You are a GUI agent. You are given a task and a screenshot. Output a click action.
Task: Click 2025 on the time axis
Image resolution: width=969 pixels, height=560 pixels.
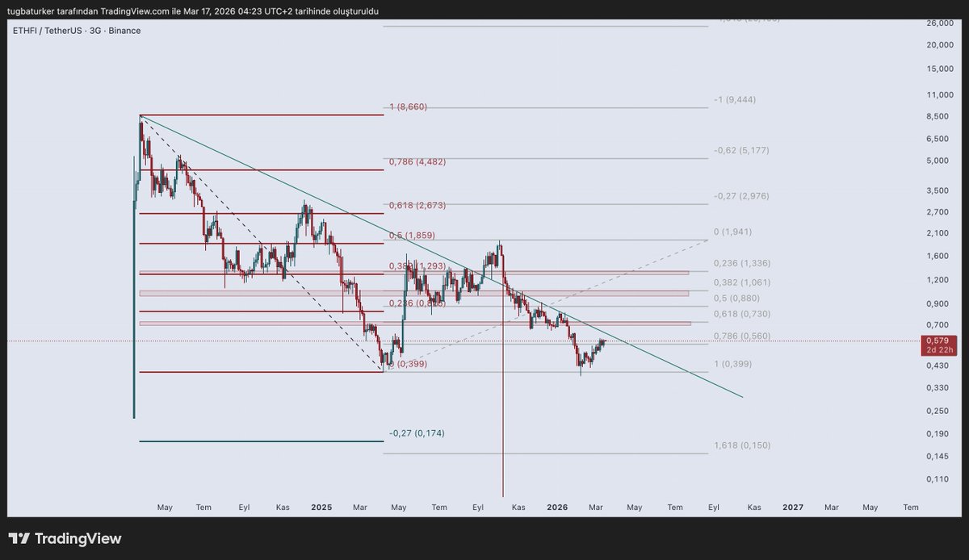(x=321, y=508)
